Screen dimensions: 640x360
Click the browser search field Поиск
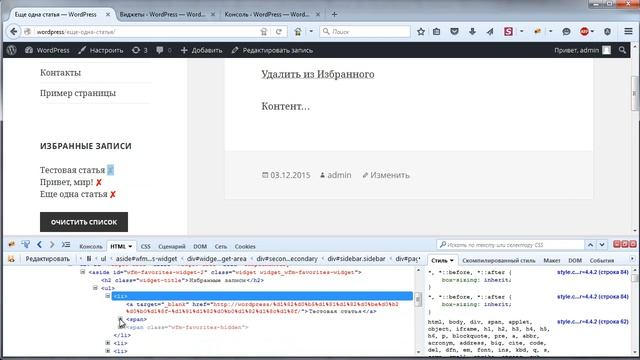point(365,31)
